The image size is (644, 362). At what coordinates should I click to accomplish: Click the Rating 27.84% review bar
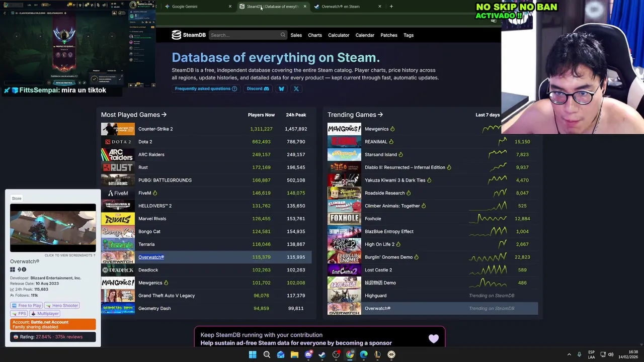[53, 337]
